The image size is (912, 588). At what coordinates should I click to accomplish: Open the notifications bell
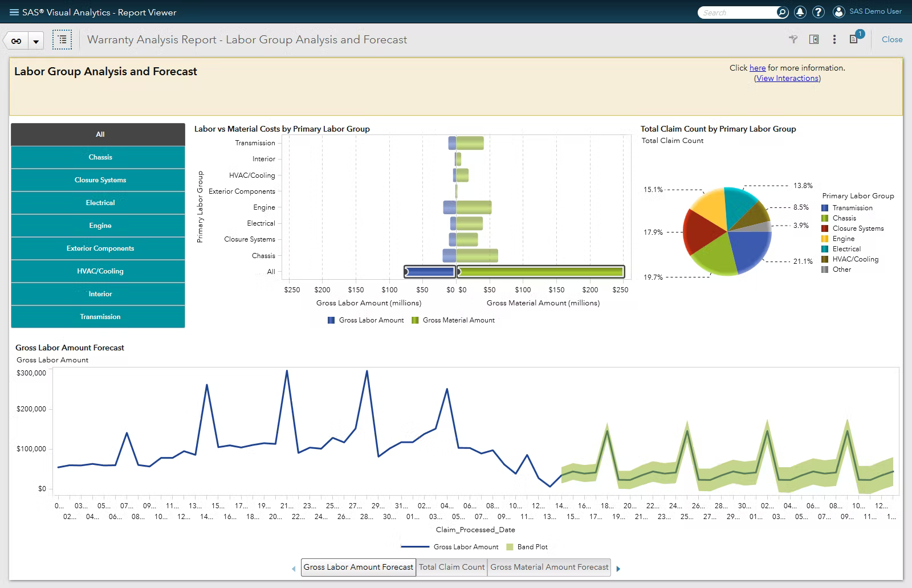click(x=800, y=12)
